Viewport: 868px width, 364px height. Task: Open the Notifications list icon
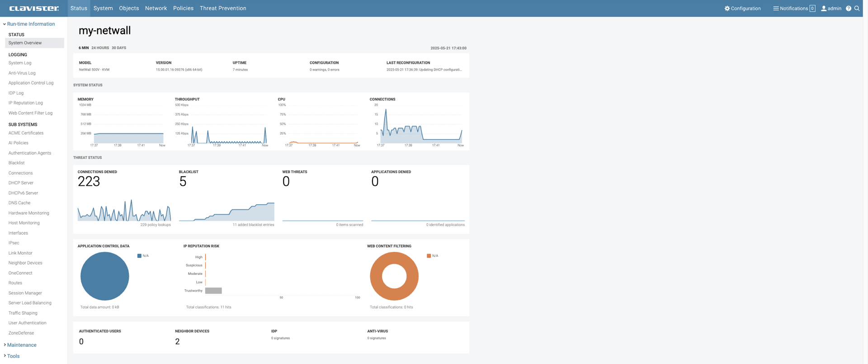pyautogui.click(x=776, y=8)
